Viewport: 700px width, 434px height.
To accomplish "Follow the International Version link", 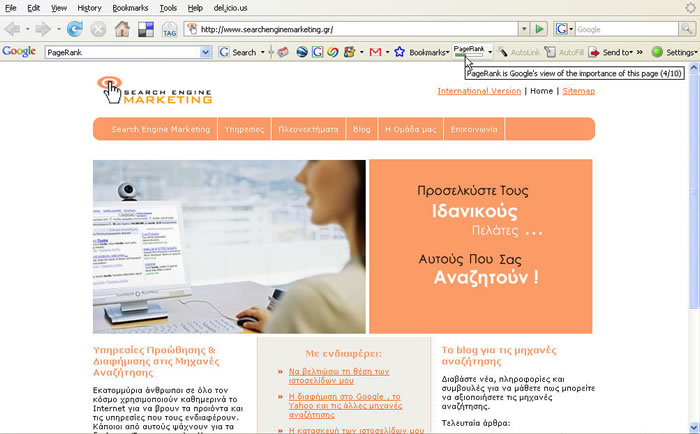I will pos(479,91).
